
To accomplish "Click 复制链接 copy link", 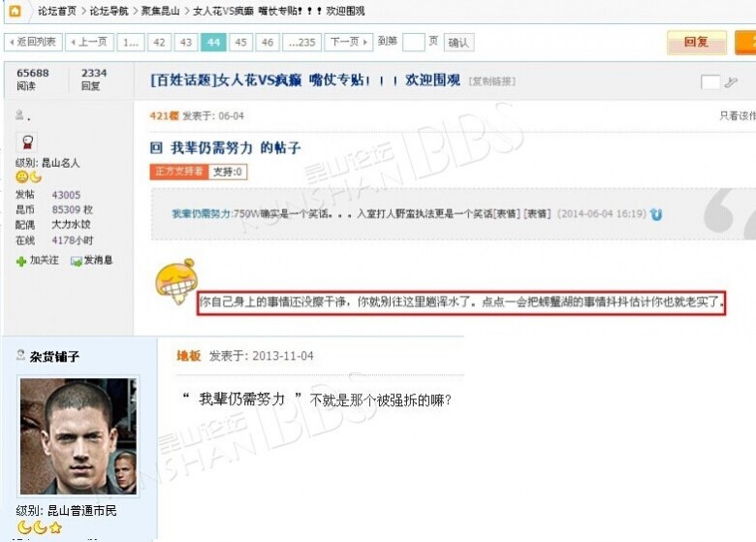I will pyautogui.click(x=492, y=81).
